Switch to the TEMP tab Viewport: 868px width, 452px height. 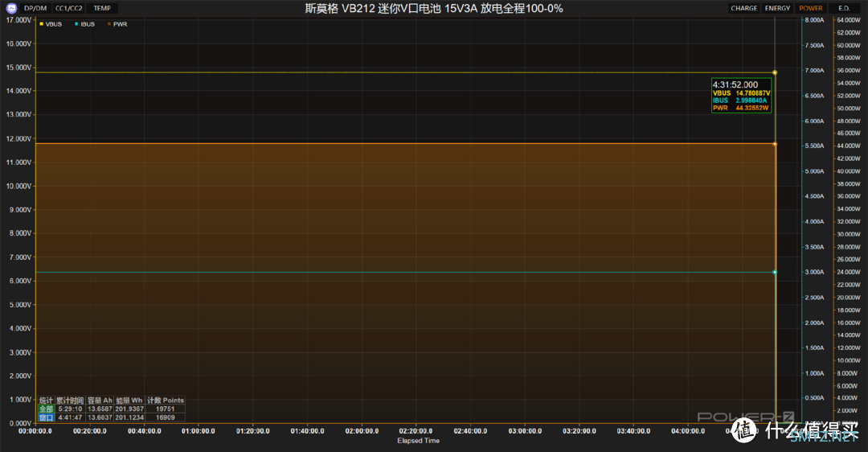tap(102, 8)
